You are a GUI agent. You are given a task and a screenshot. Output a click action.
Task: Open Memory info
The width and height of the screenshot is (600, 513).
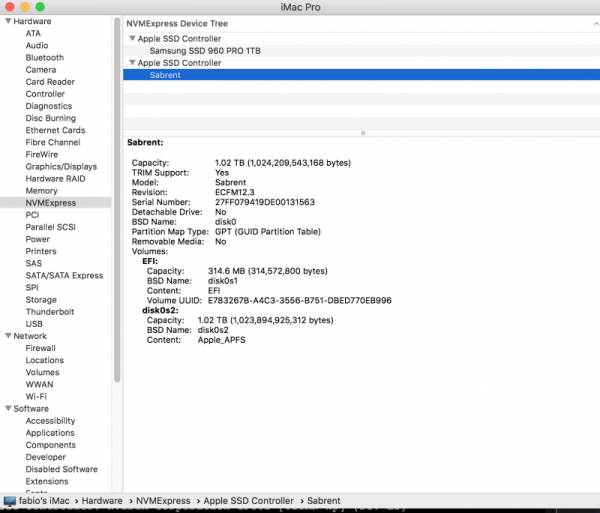41,191
